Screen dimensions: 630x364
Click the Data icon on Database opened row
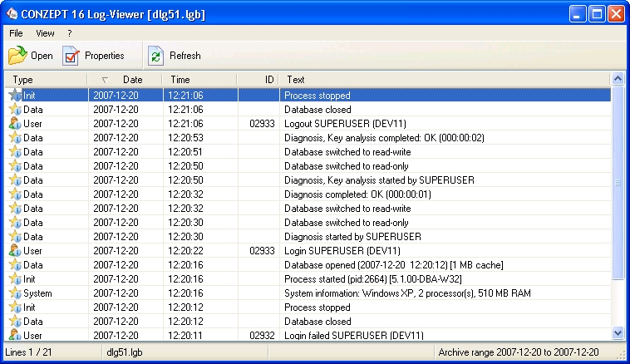(x=14, y=265)
